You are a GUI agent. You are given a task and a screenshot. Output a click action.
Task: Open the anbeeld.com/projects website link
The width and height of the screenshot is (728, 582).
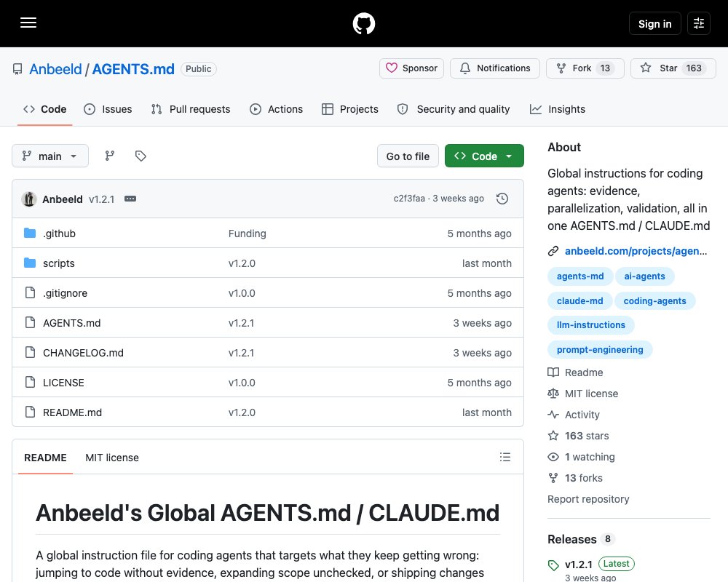(x=636, y=251)
